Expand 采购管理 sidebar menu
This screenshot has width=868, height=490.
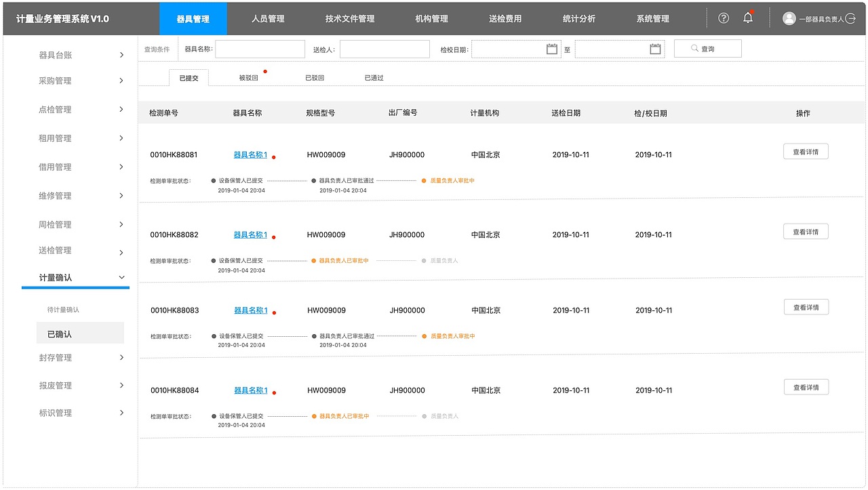pyautogui.click(x=121, y=81)
